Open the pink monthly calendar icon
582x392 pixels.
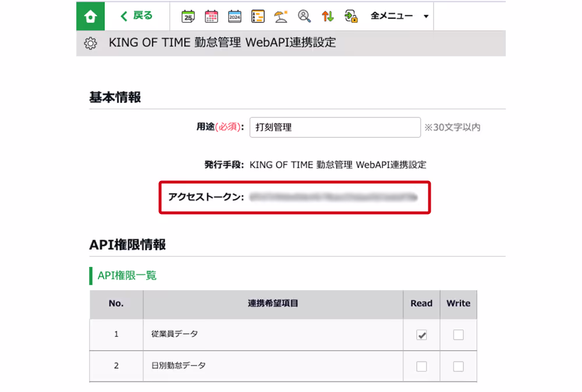211,16
